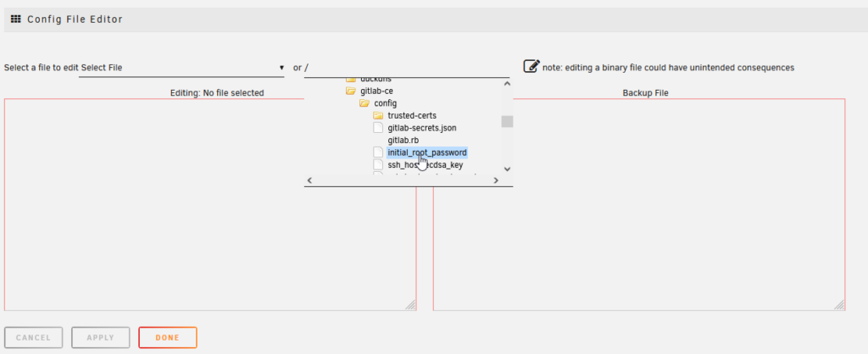Click the trusted-certs folder icon

pos(379,115)
